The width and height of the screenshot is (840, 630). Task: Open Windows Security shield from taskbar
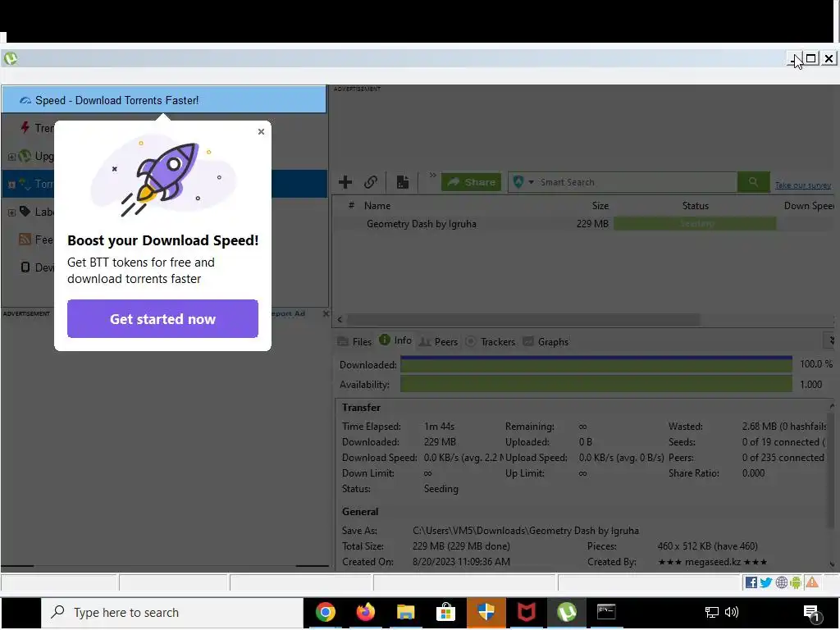coord(486,612)
